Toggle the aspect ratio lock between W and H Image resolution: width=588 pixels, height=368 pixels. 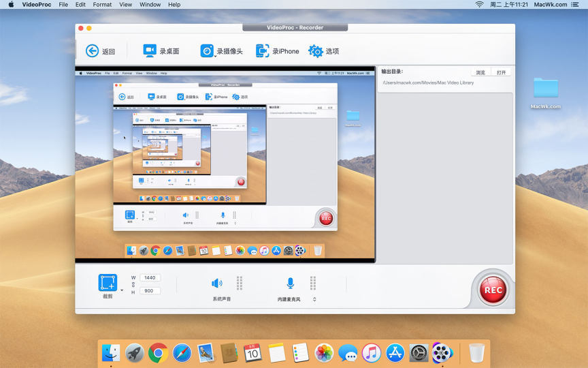pos(133,284)
